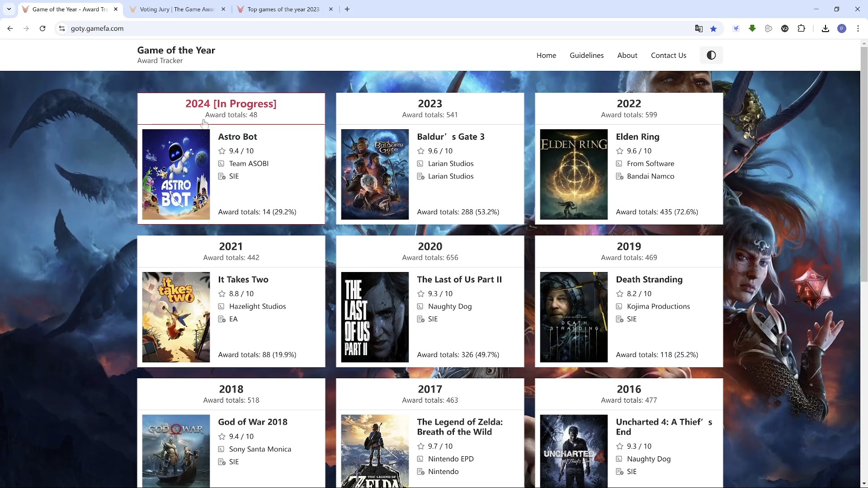Toggle the dark mode contrast button
868x488 pixels.
(x=711, y=55)
